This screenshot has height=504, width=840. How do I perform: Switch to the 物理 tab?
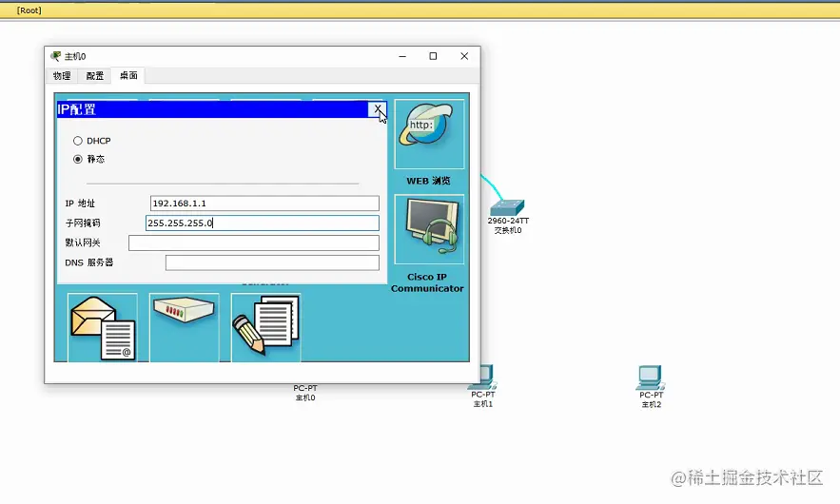pyautogui.click(x=62, y=76)
